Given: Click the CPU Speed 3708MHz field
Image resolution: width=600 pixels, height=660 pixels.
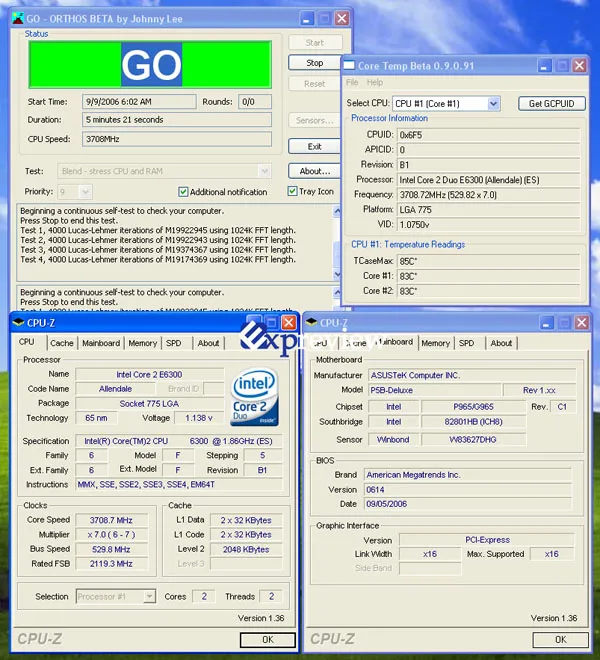Looking at the screenshot, I should [x=177, y=139].
